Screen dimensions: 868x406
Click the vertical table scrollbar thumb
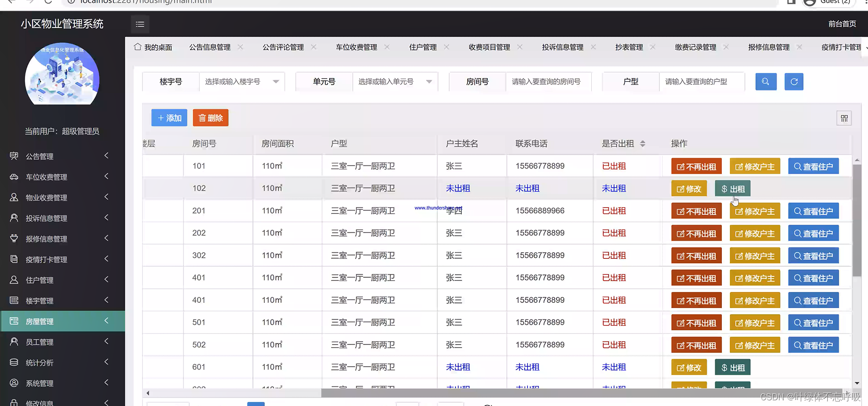pyautogui.click(x=857, y=221)
